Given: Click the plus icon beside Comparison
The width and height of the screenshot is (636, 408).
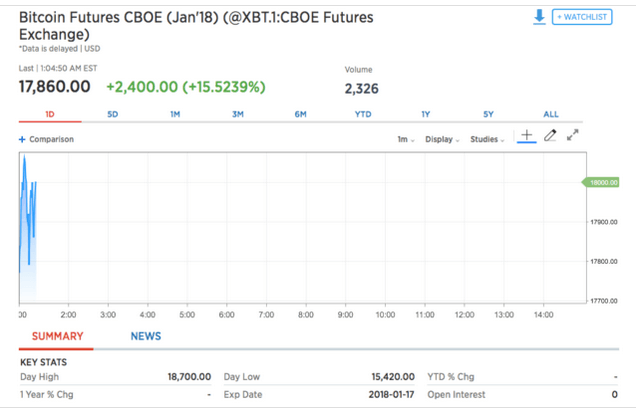Looking at the screenshot, I should coord(22,140).
